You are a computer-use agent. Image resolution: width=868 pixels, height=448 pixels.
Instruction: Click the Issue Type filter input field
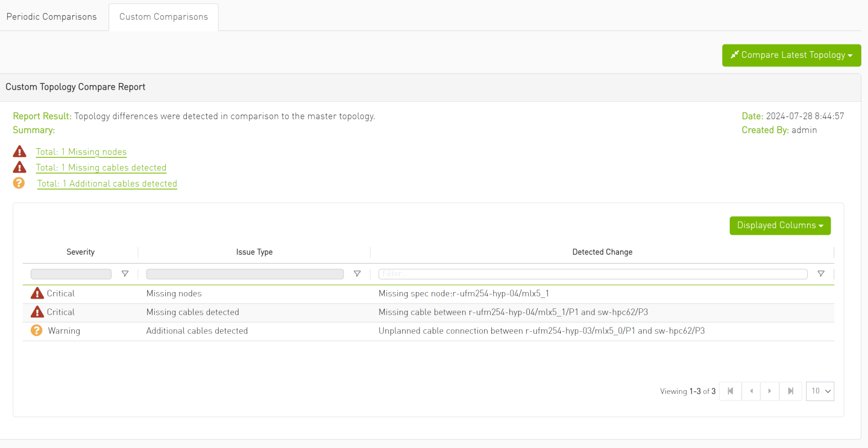pyautogui.click(x=244, y=273)
